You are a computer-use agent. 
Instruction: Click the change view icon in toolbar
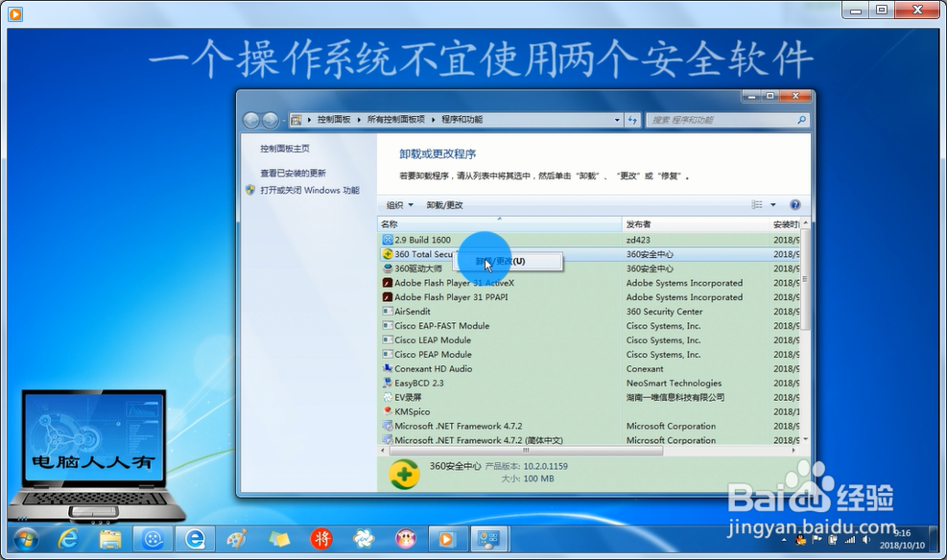pos(757,204)
